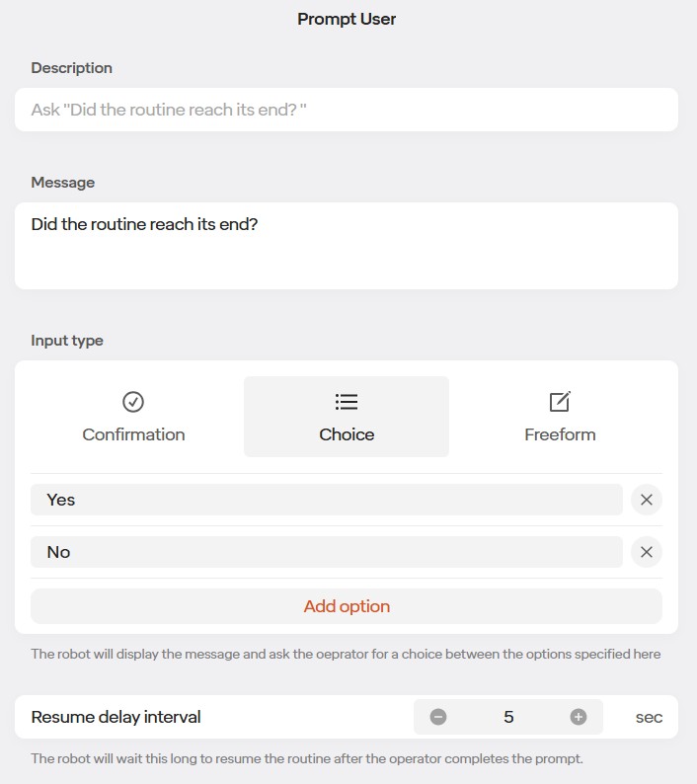Image resolution: width=697 pixels, height=784 pixels.
Task: Click the Confirmation check-circle icon
Action: click(133, 402)
